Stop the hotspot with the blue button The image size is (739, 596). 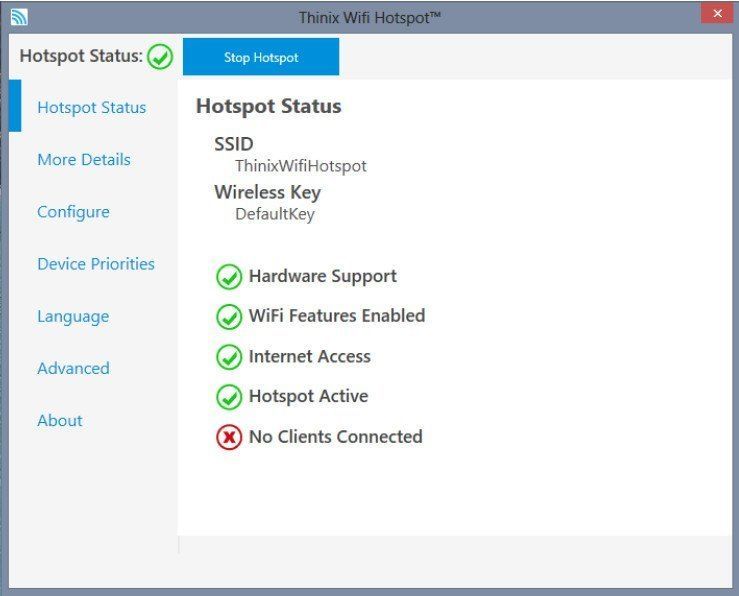[x=261, y=57]
